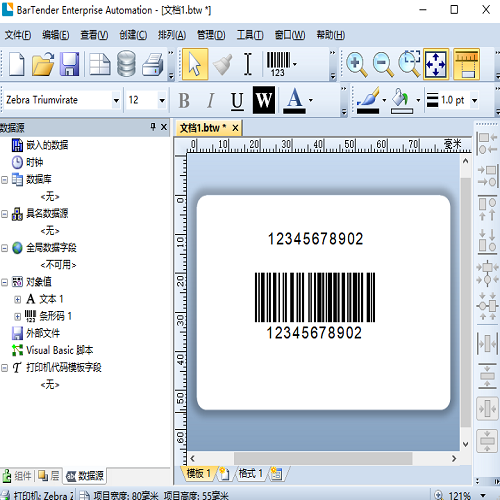This screenshot has height=500, width=500.
Task: Expand the 文本 1 tree node
Action: click(17, 299)
